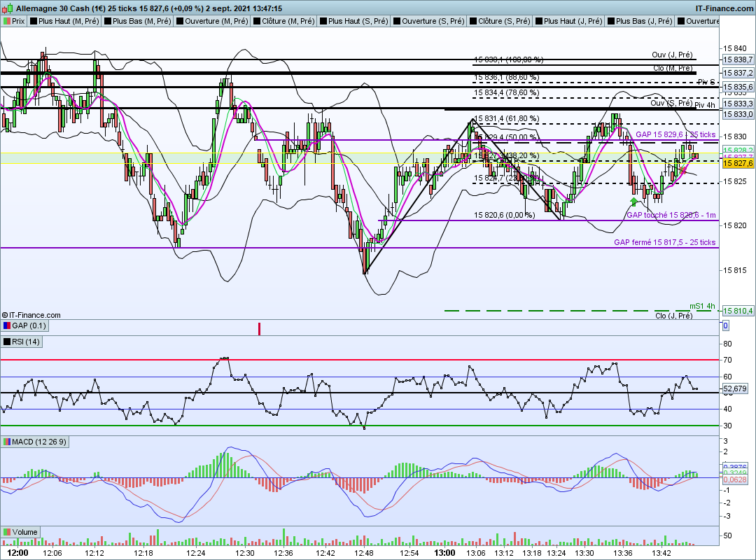756x560 pixels.
Task: Click Fibonacci label 15 838,1 (100,00 %)
Action: pos(509,59)
